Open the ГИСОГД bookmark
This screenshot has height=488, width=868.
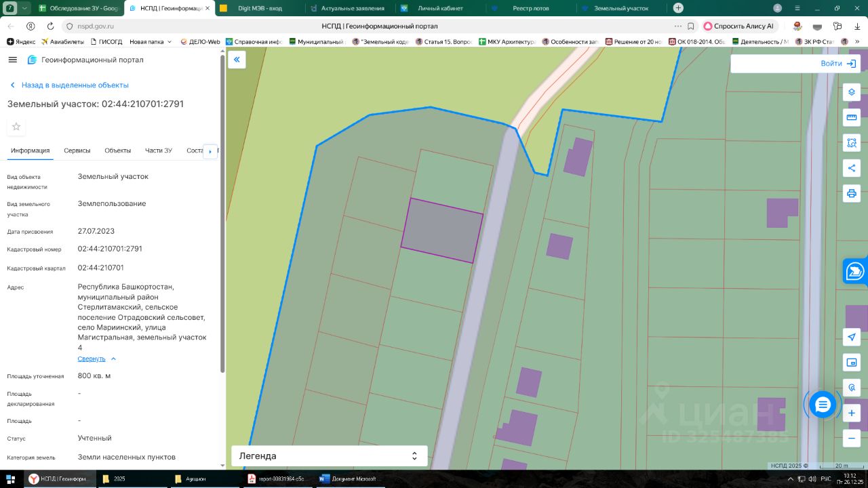[106, 41]
